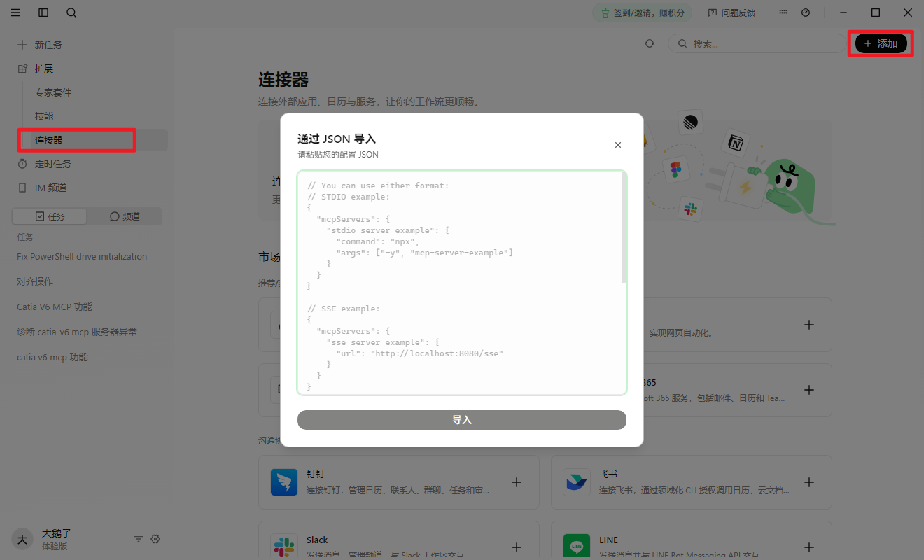The height and width of the screenshot is (560, 924).
Task: Open the task filter icon
Action: (x=139, y=539)
